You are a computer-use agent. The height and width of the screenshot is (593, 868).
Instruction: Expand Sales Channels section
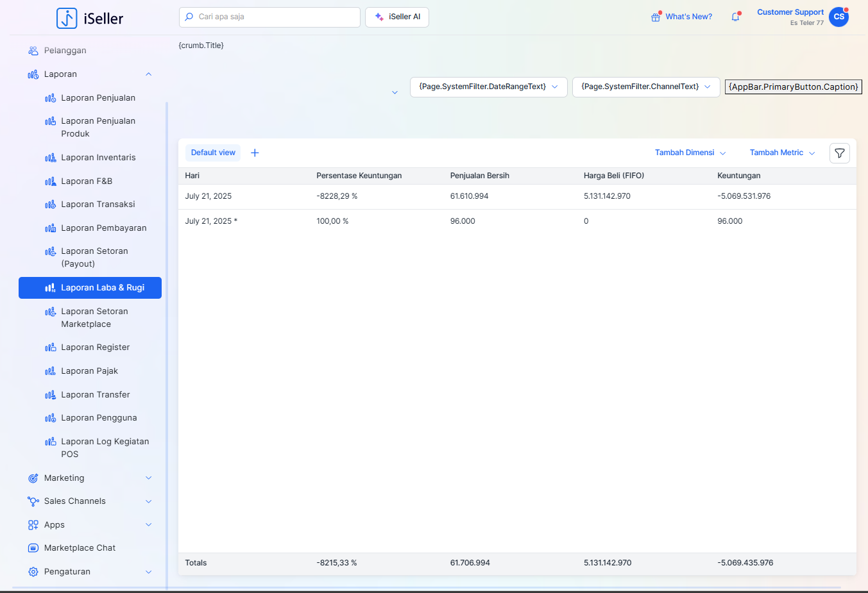tap(148, 501)
